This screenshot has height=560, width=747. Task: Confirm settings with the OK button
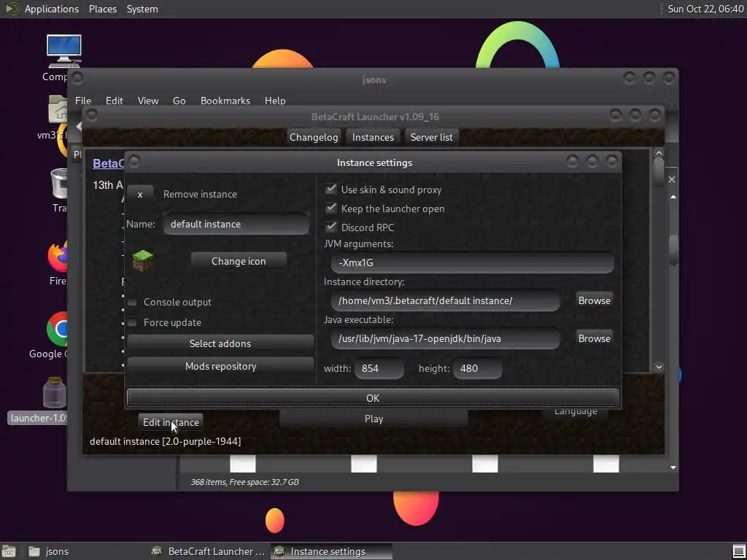[373, 397]
